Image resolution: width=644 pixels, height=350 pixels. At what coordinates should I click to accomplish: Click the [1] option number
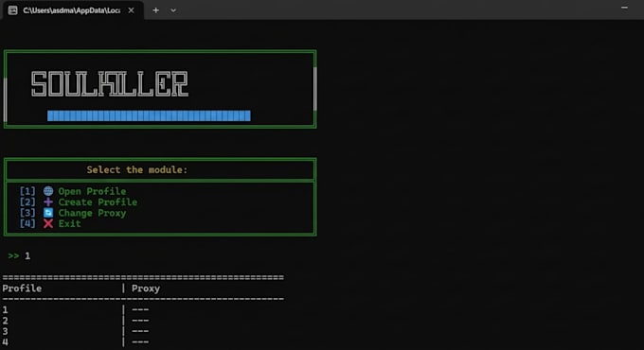click(27, 191)
